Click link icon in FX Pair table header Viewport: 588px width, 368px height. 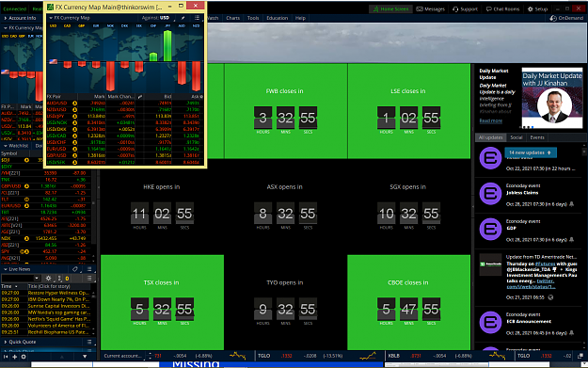[x=139, y=97]
